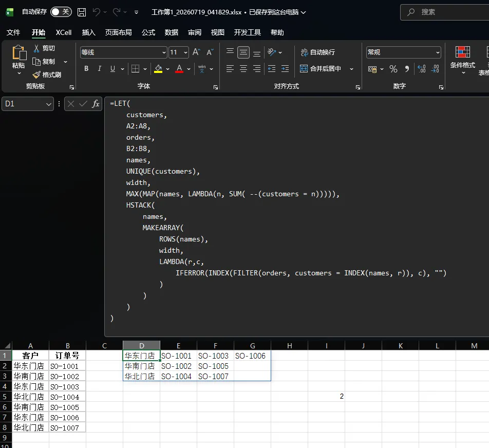Click 合并后居中 merge and center

coord(321,69)
